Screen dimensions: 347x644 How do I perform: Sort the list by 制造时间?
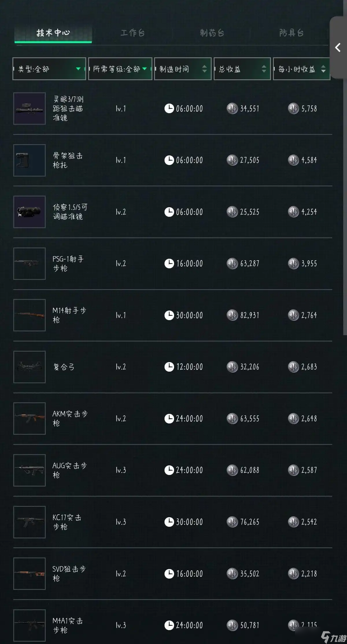coord(183,69)
